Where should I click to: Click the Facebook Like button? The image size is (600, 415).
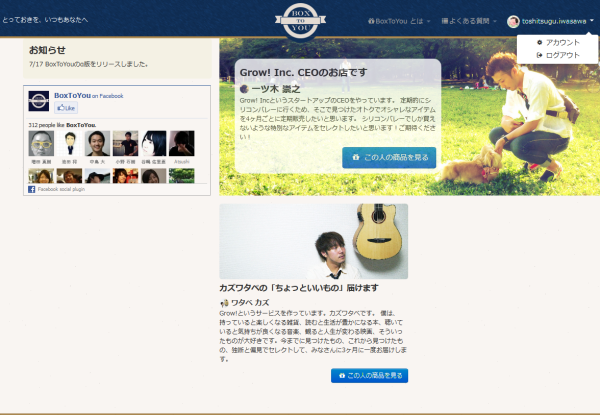[66, 108]
